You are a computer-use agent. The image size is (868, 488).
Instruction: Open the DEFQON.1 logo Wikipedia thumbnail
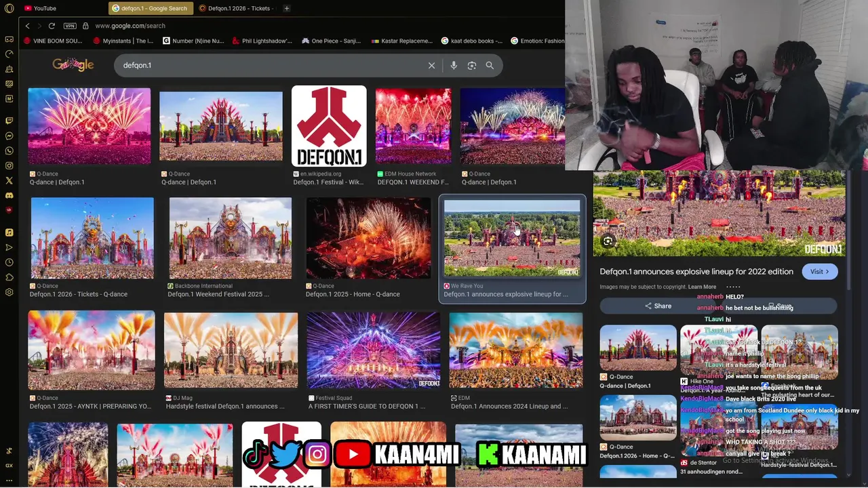pyautogui.click(x=329, y=126)
